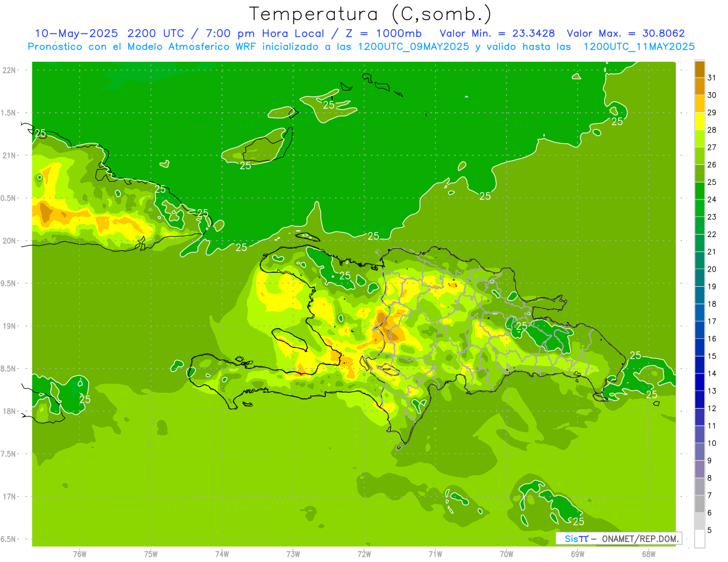Click the 76W longitude axis label
This screenshot has height=562, width=728.
(x=79, y=554)
